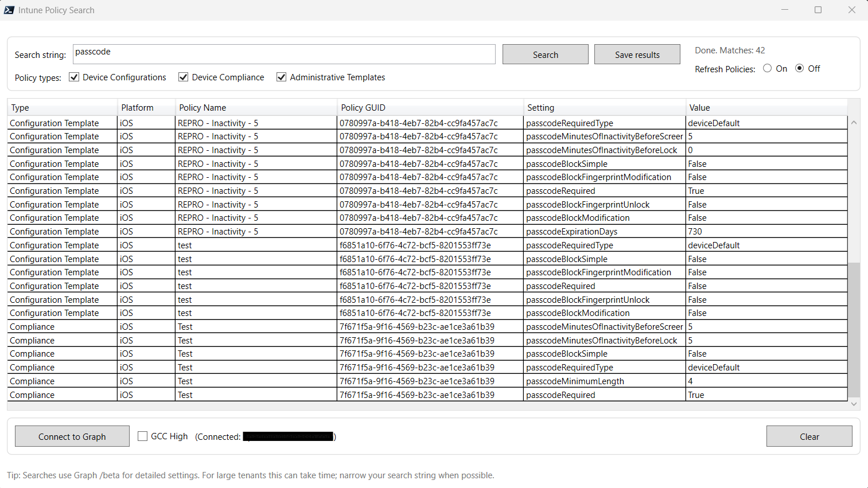Select Refresh Policies Off radio
The height and width of the screenshot is (488, 868).
coord(799,68)
